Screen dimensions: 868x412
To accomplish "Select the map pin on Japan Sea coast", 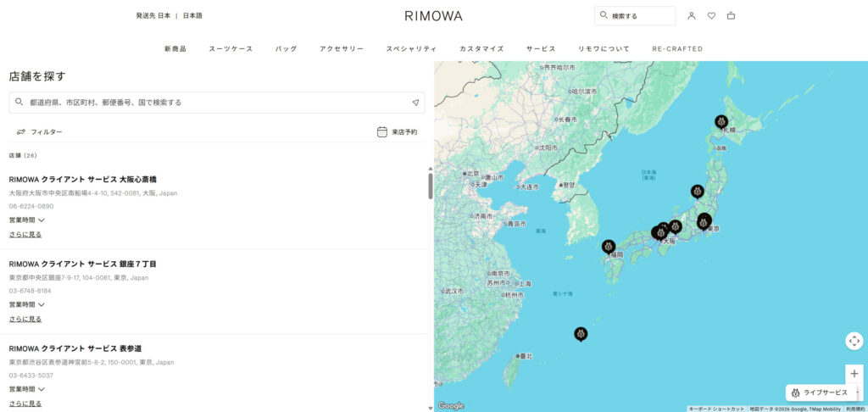I will [698, 192].
